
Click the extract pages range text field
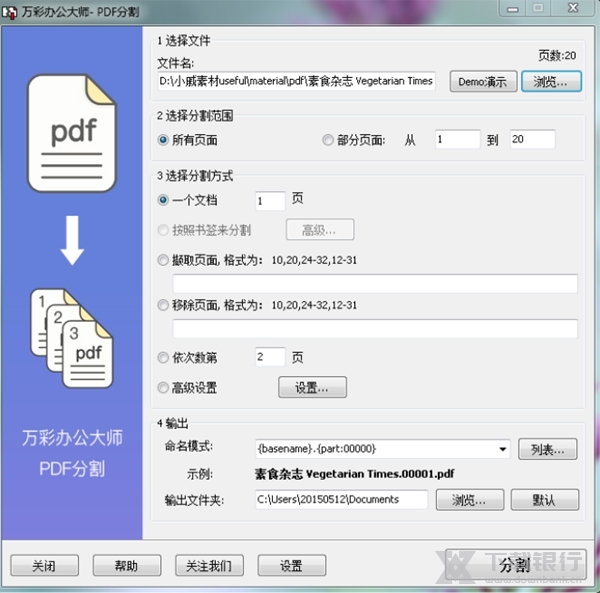(375, 283)
